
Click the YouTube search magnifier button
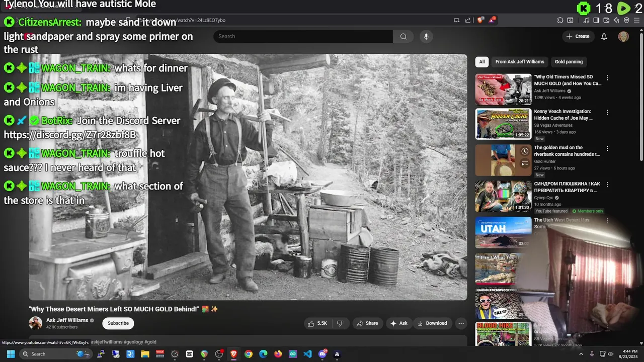(x=403, y=36)
